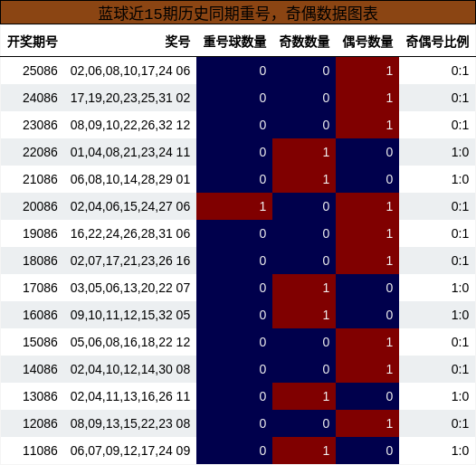Click draw number 19086
This screenshot has width=476, height=465.
(40, 233)
